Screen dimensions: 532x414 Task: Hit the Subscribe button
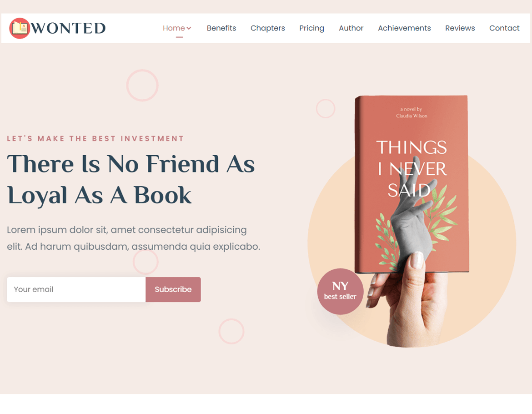(x=173, y=289)
